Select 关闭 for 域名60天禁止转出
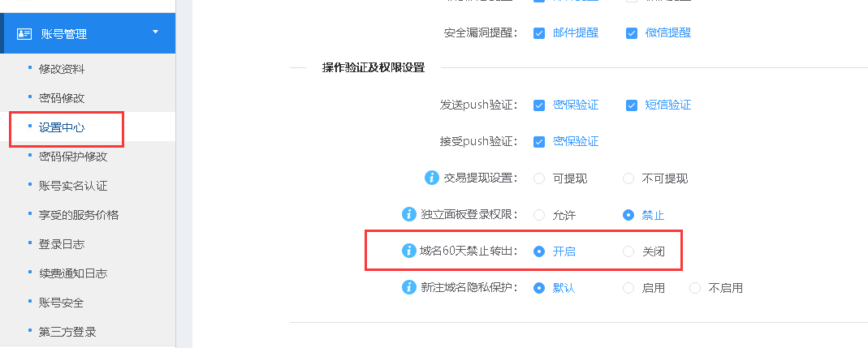 pyautogui.click(x=628, y=251)
